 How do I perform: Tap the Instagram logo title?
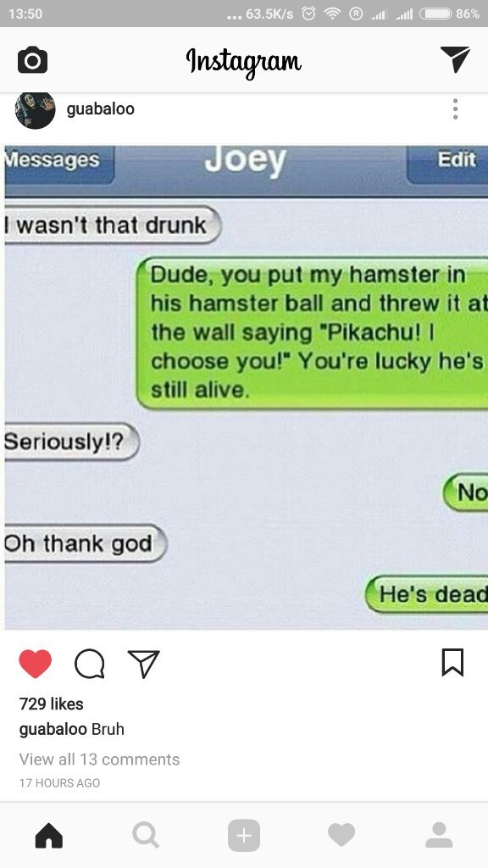click(244, 62)
